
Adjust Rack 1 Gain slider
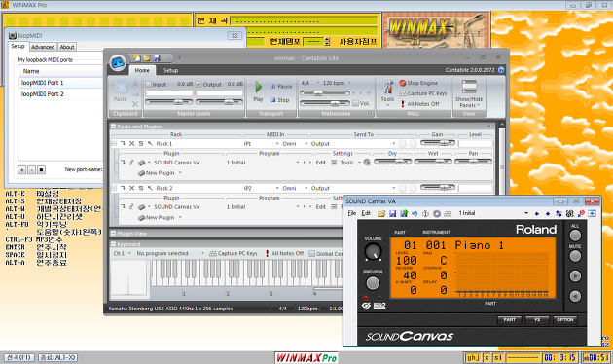(438, 143)
